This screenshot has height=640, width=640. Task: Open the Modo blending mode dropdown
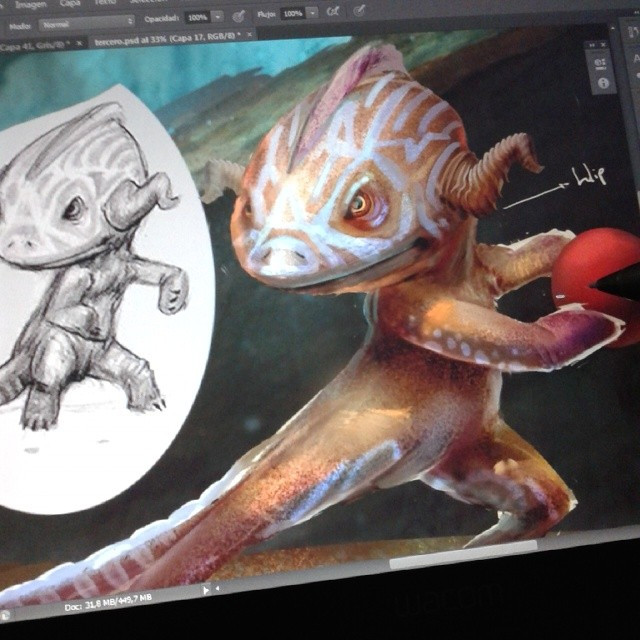[x=87, y=23]
